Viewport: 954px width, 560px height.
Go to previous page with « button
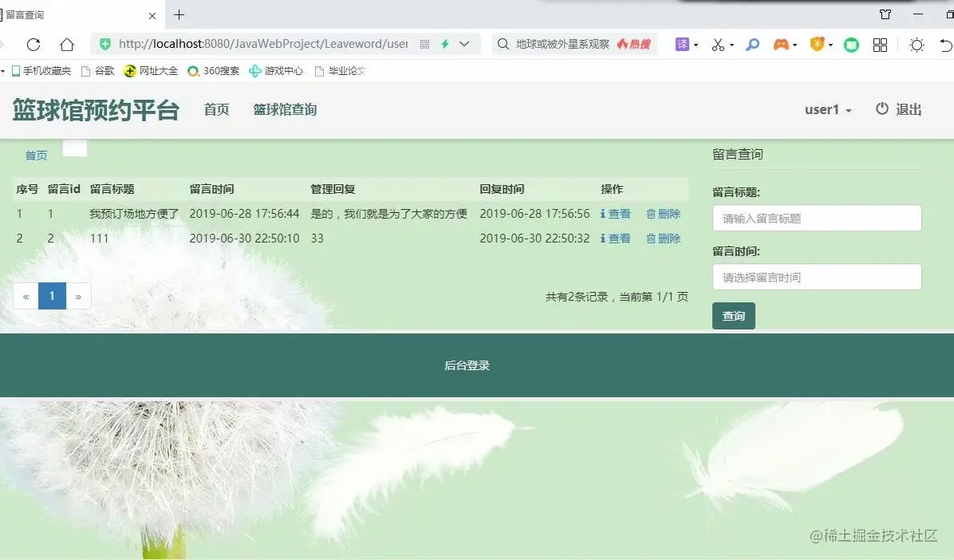point(26,296)
